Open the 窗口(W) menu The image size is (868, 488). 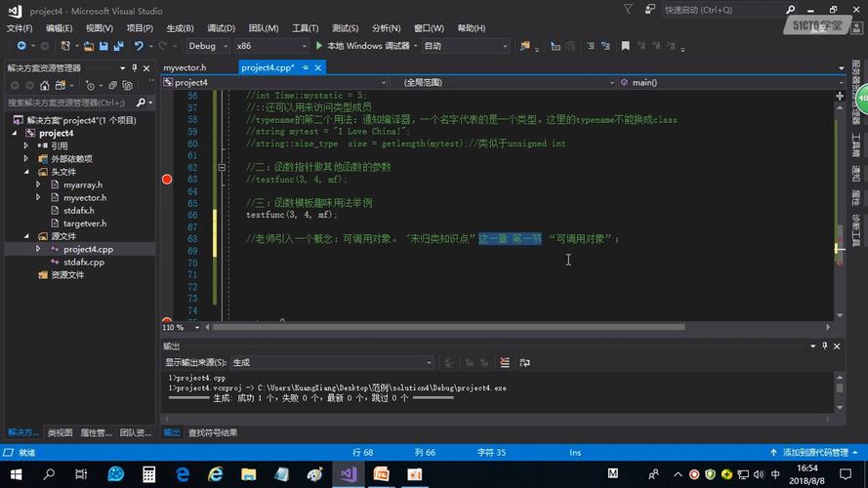point(429,28)
